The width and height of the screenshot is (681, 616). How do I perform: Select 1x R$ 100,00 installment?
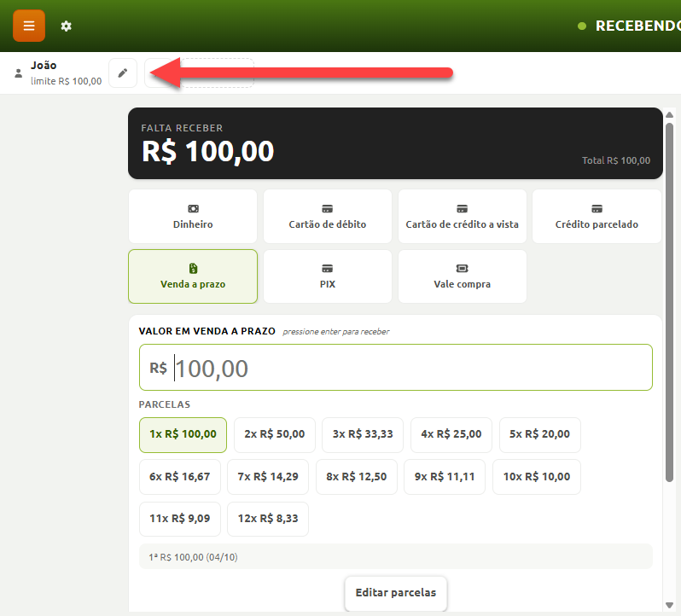(x=183, y=434)
